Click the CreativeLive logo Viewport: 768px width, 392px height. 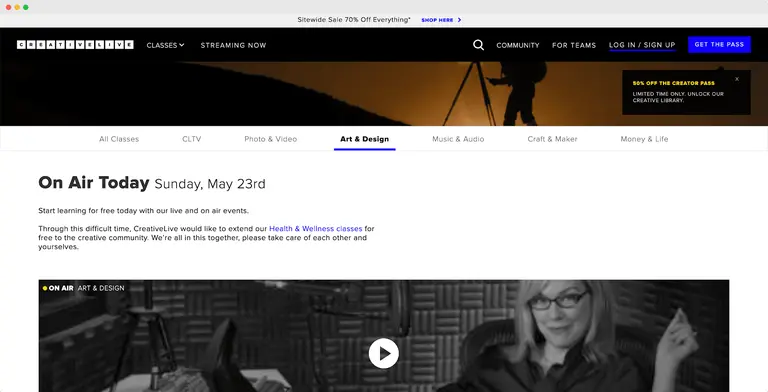pyautogui.click(x=75, y=45)
